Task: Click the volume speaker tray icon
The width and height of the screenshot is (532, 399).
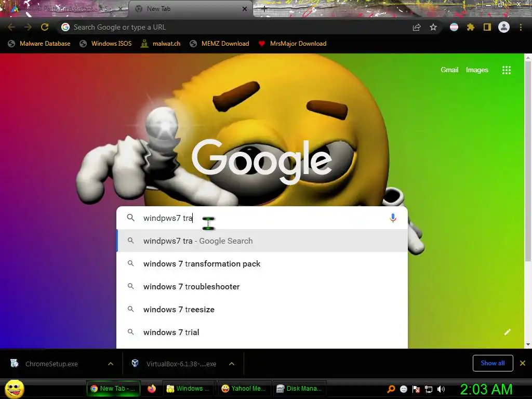Action: [x=441, y=389]
